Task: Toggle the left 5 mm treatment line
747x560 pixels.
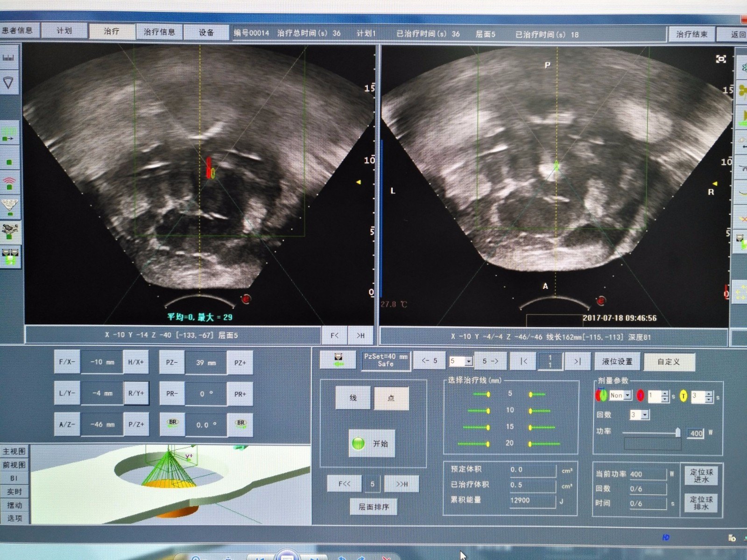Action: click(x=481, y=394)
